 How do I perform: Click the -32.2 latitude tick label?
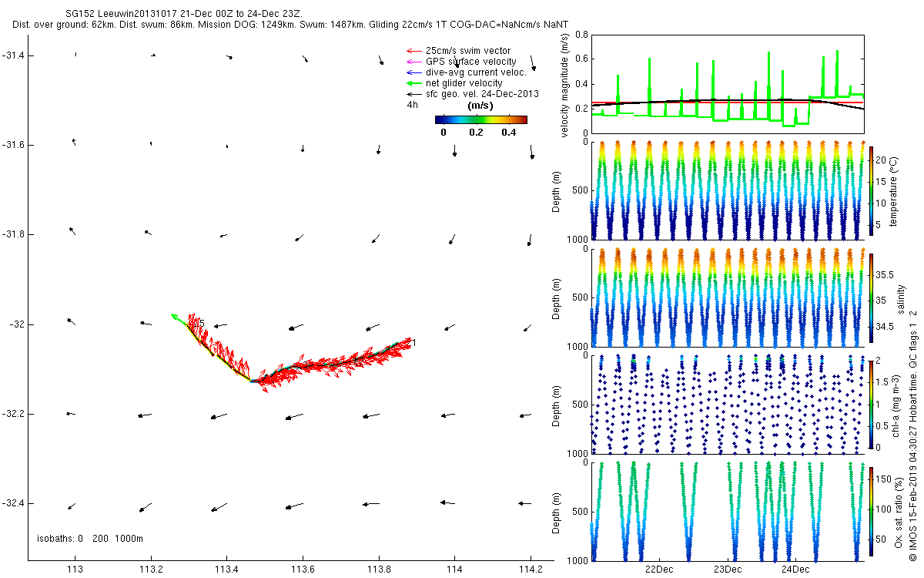point(13,414)
